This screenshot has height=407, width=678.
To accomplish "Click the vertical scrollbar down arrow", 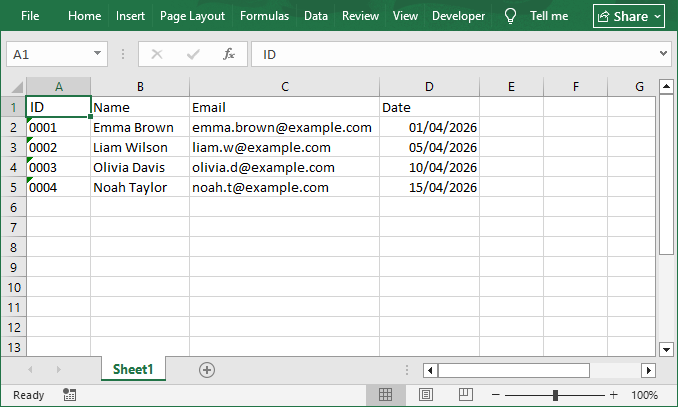I will tap(666, 349).
